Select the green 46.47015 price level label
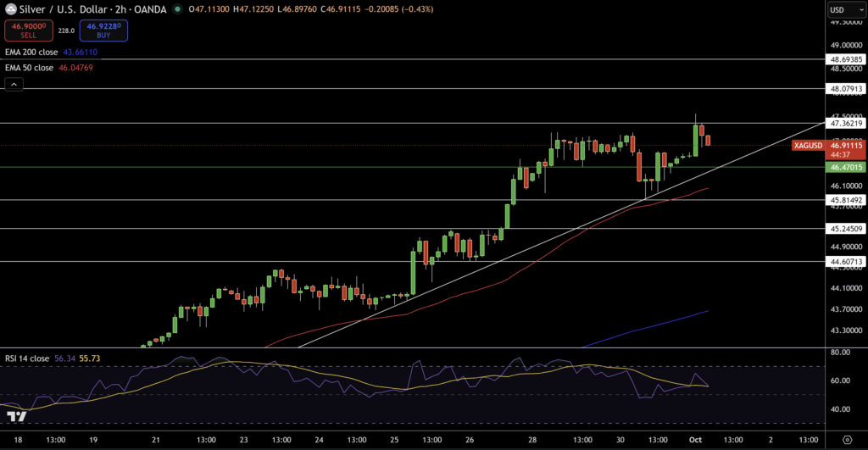 point(845,168)
